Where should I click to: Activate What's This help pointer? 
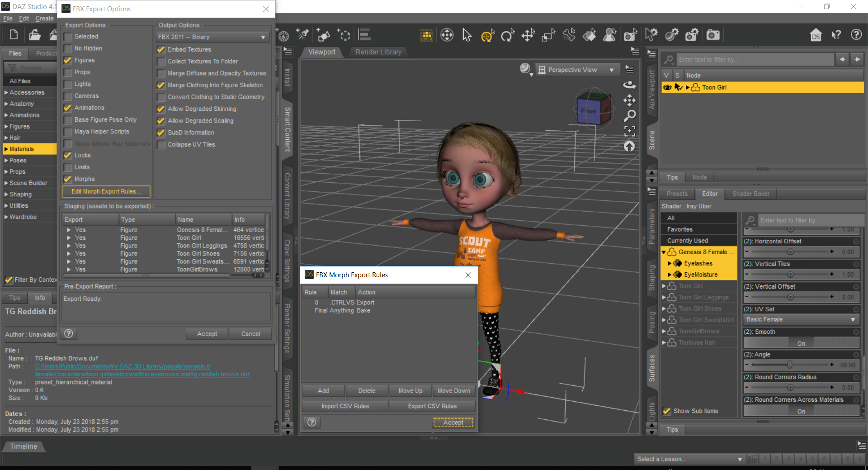click(836, 35)
